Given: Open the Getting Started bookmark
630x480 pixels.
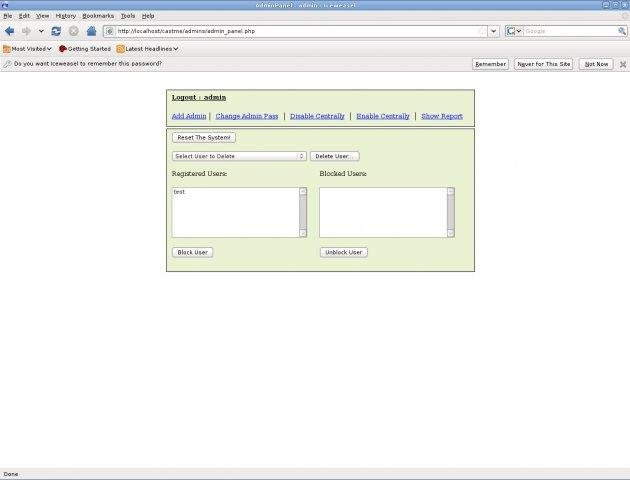Looking at the screenshot, I should (x=85, y=49).
